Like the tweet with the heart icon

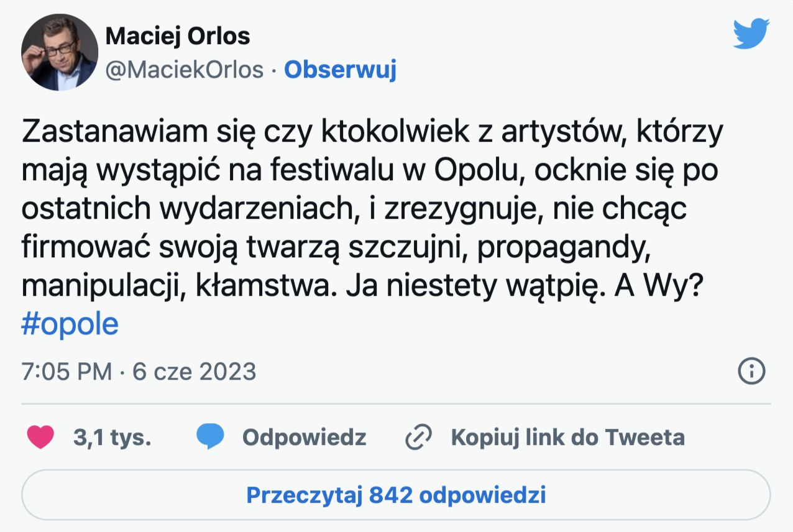coord(41,438)
